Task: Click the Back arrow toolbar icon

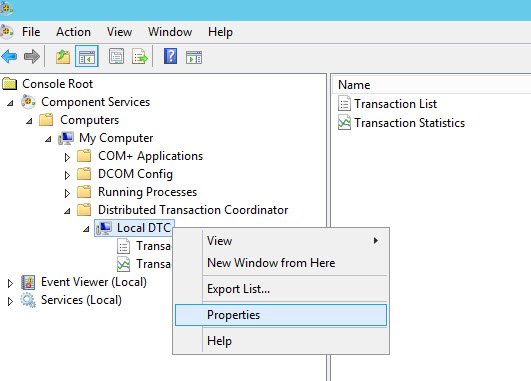Action: [9, 56]
